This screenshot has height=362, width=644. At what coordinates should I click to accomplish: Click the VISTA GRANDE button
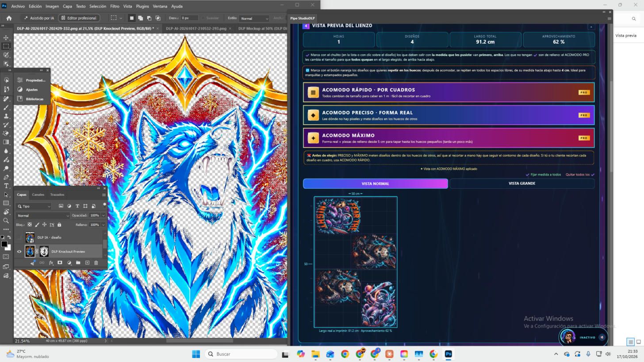point(522,183)
